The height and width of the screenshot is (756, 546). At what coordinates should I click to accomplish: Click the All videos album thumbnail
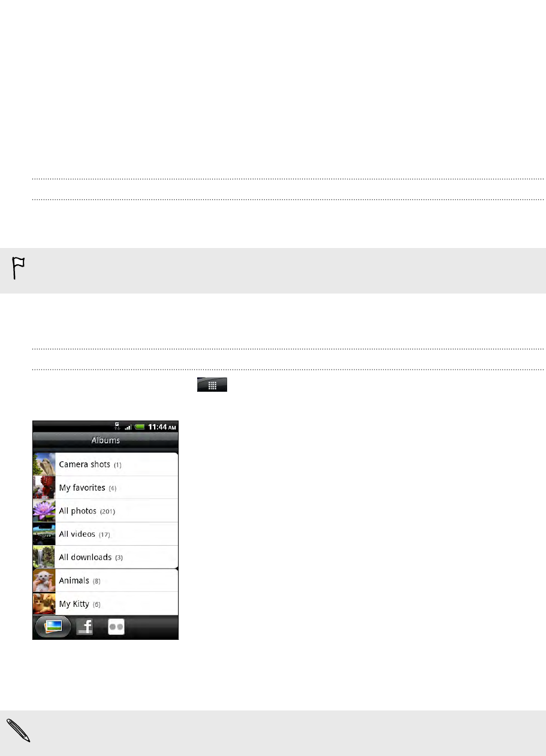point(44,534)
